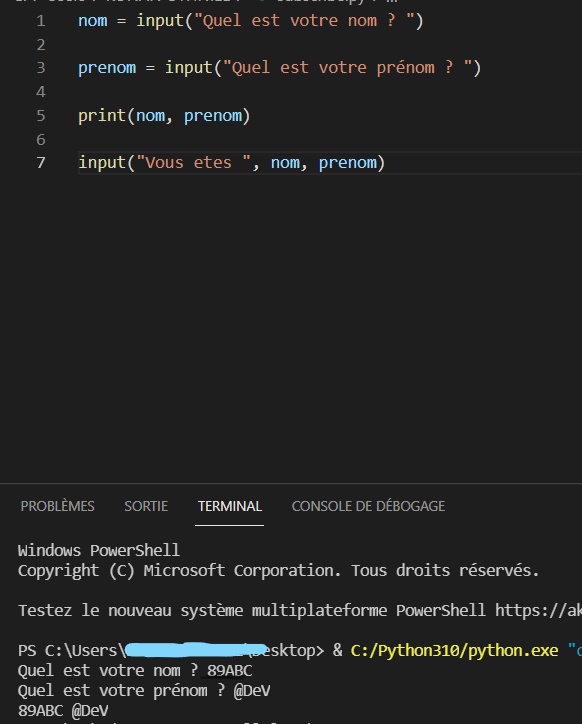Click line number 5 in the gutter
This screenshot has width=582, height=724.
(x=41, y=115)
